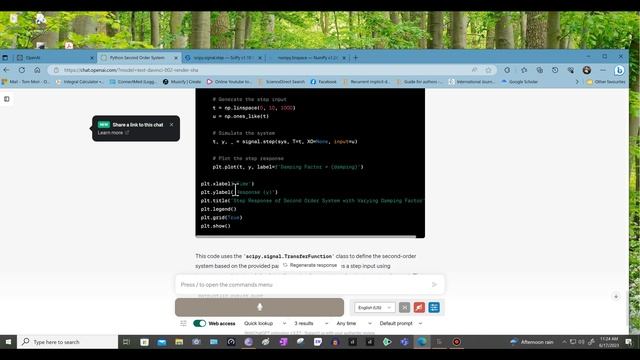Click the send message arrow icon
This screenshot has height=360, width=640.
click(434, 284)
